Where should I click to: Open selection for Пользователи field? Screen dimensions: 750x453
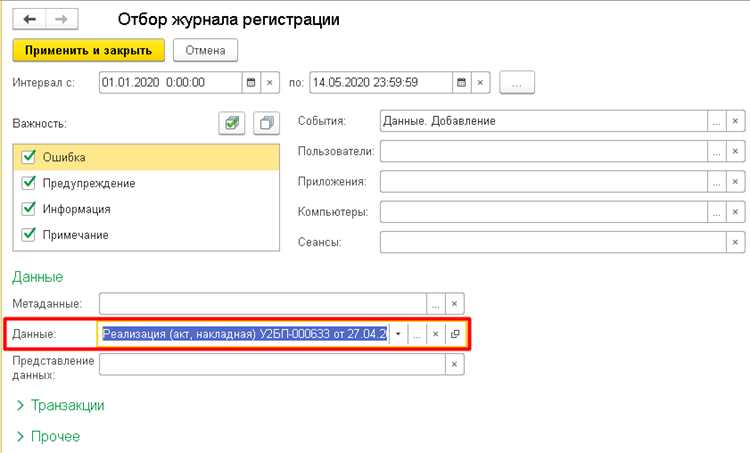717,151
